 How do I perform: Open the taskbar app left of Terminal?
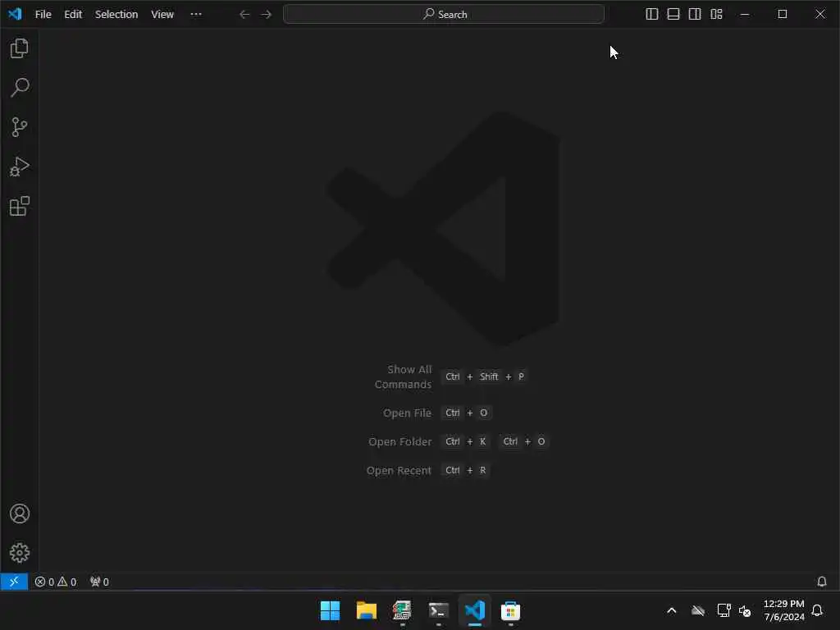tap(402, 610)
